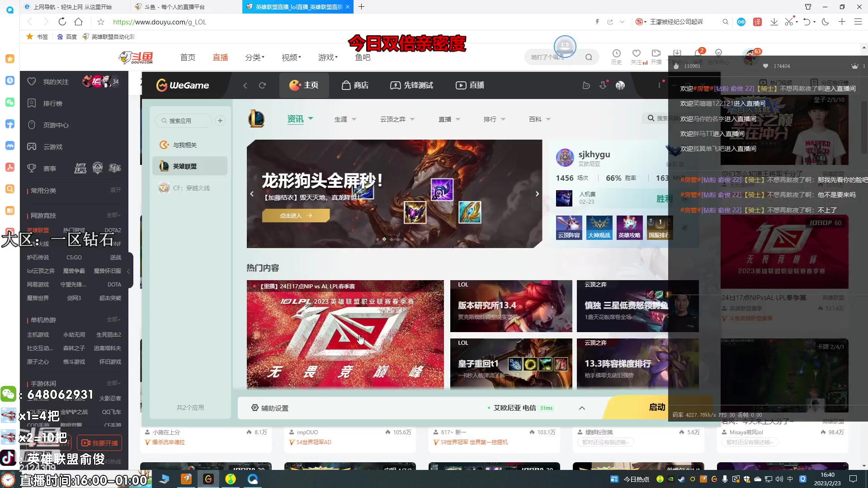Open the 云顶阵容 shortcut tile
868x488 pixels.
pos(569,227)
